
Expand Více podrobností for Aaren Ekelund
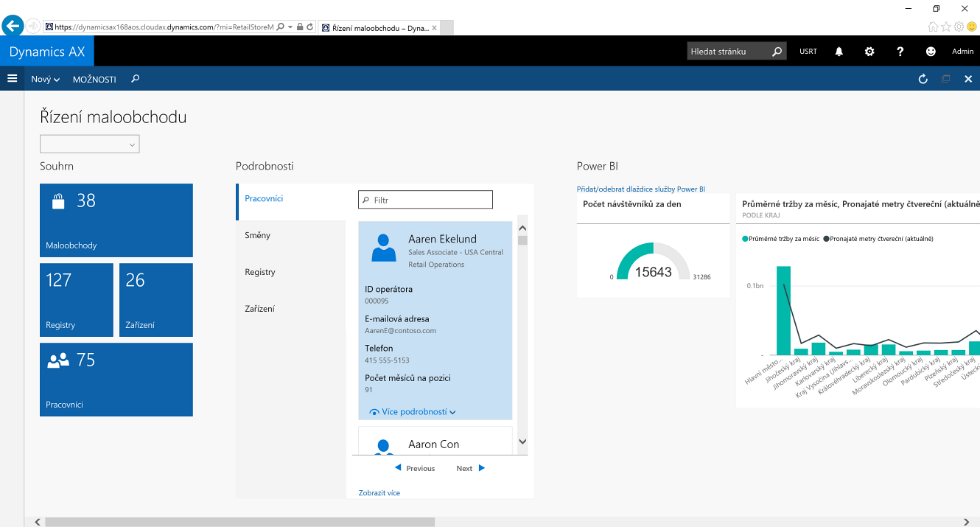coord(413,412)
